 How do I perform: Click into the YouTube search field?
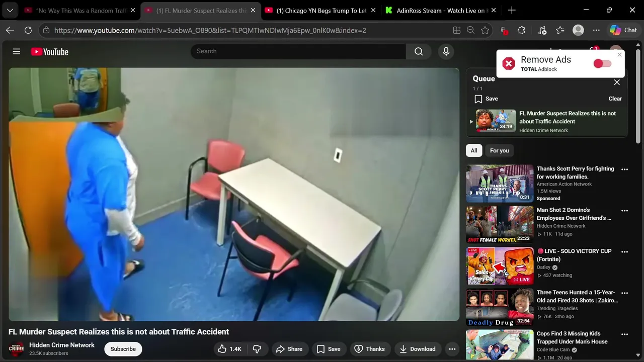point(298,51)
